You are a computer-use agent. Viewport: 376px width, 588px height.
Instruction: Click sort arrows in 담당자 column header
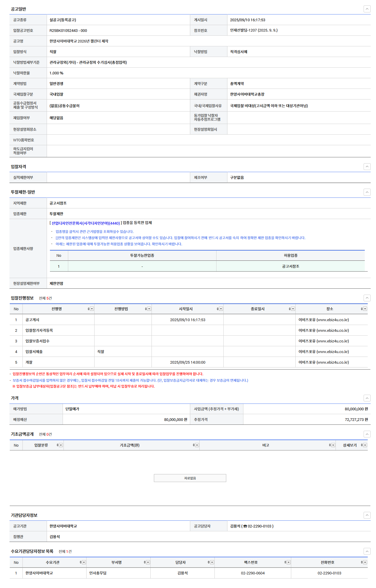point(209,562)
